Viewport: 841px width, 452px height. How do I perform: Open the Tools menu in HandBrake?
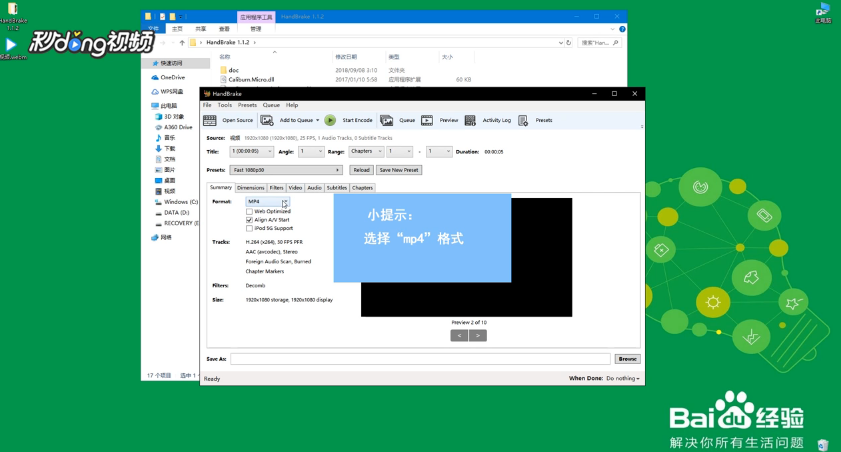(x=225, y=105)
